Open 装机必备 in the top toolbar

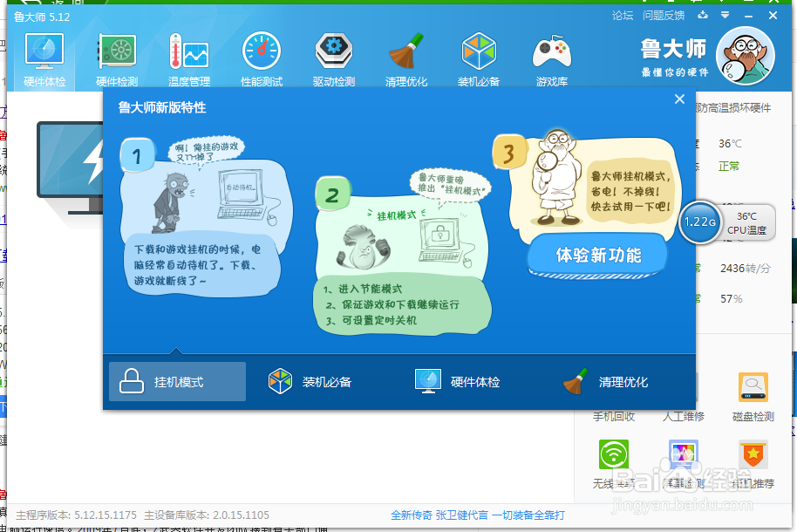479,59
